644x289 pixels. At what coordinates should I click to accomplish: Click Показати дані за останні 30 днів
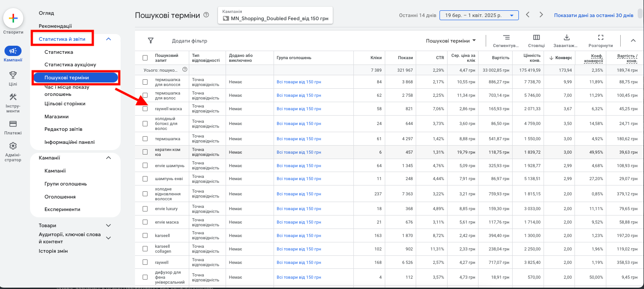[594, 15]
